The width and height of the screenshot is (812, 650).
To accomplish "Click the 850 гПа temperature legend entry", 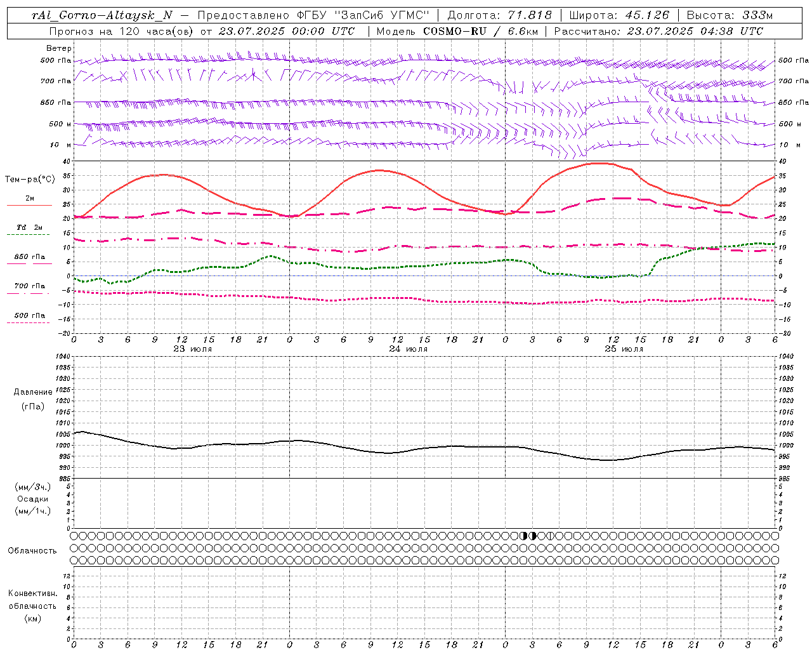I will pyautogui.click(x=29, y=257).
